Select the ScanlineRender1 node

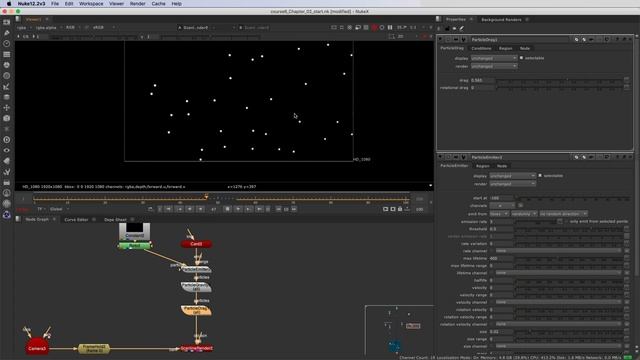pos(196,348)
